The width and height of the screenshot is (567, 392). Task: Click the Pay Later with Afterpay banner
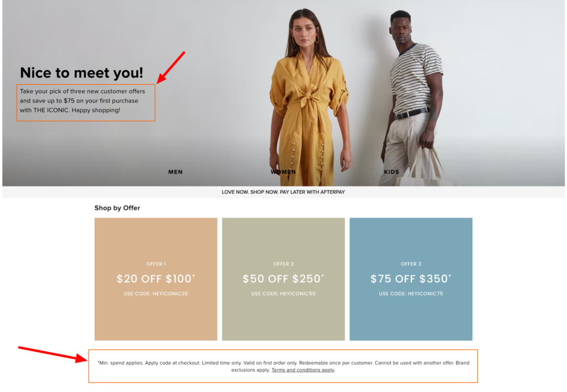[283, 192]
